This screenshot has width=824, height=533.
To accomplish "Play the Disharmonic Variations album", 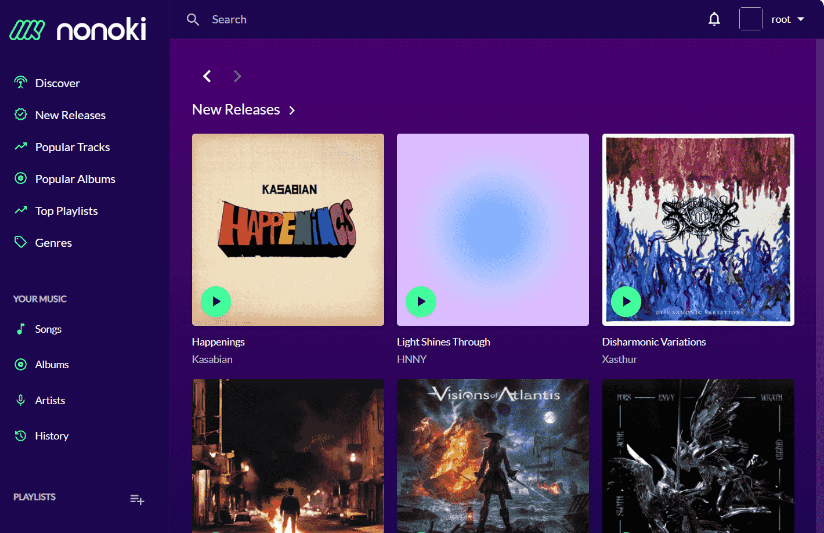I will (626, 301).
